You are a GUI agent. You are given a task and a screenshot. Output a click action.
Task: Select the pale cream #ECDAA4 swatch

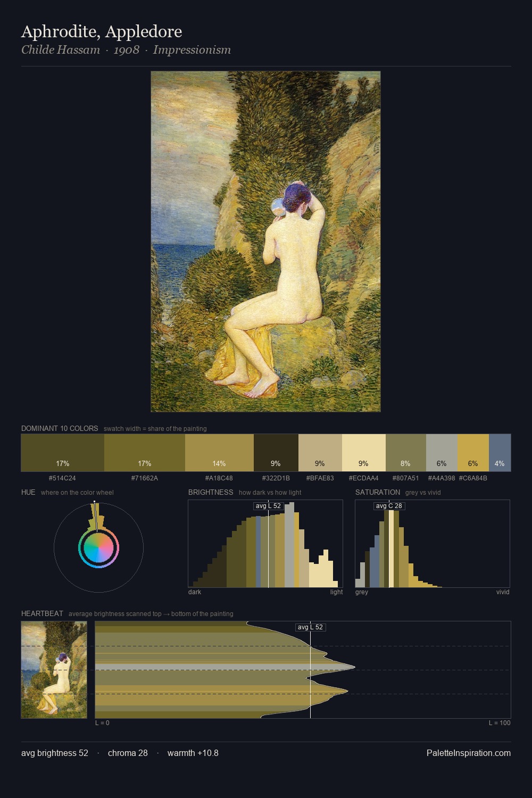click(364, 453)
